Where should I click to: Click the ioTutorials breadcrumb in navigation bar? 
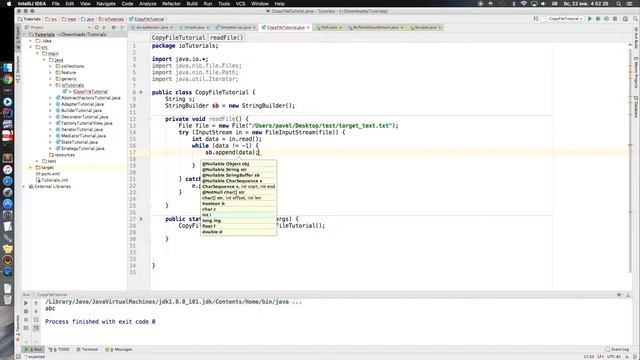[x=111, y=19]
